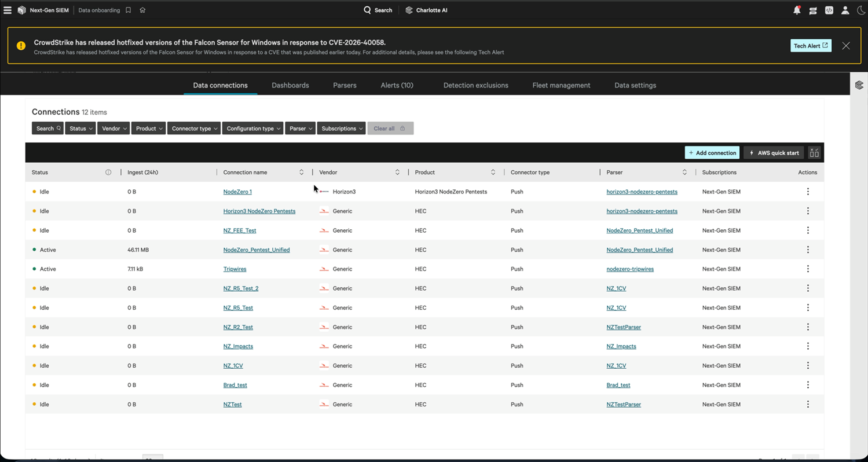
Task: Open user profile menu
Action: (845, 10)
